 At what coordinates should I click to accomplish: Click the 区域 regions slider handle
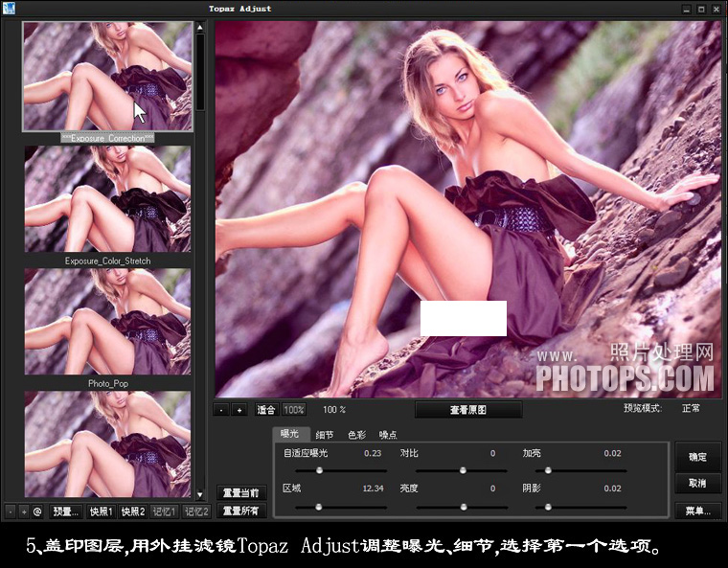click(318, 507)
